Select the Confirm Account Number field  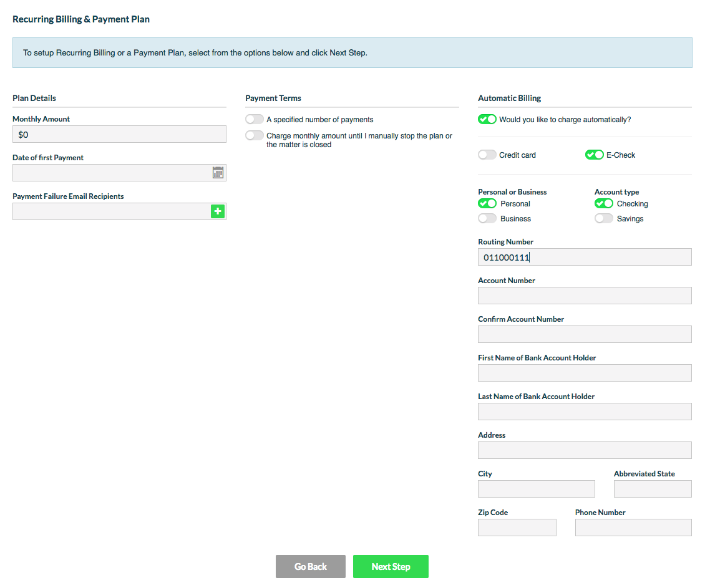click(x=585, y=334)
